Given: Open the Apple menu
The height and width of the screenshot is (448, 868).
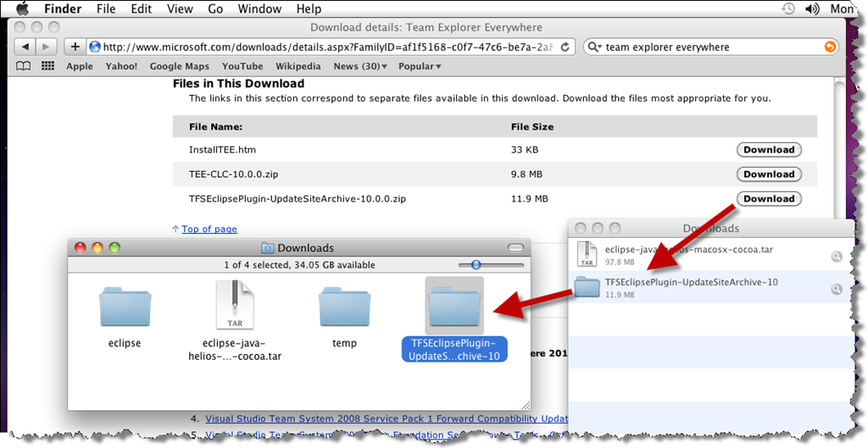Looking at the screenshot, I should [22, 8].
